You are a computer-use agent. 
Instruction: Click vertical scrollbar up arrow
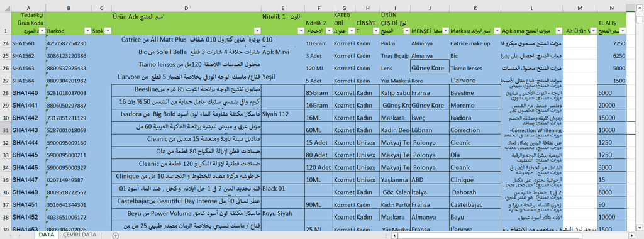click(x=640, y=7)
